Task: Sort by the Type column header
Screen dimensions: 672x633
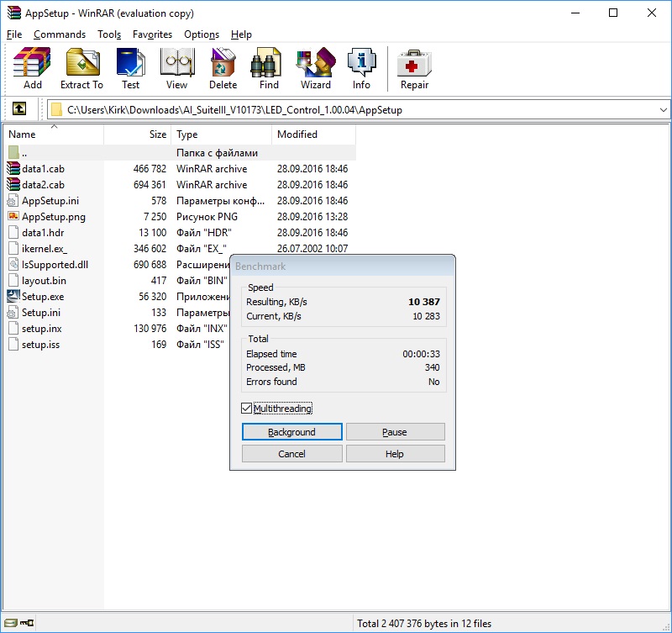Action: point(222,135)
